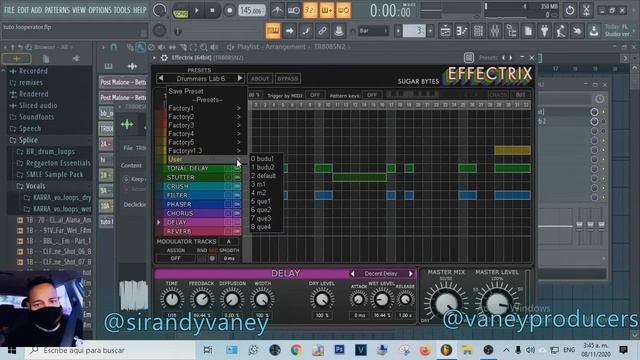Click the metronome icon in top toolbar

coord(277,11)
